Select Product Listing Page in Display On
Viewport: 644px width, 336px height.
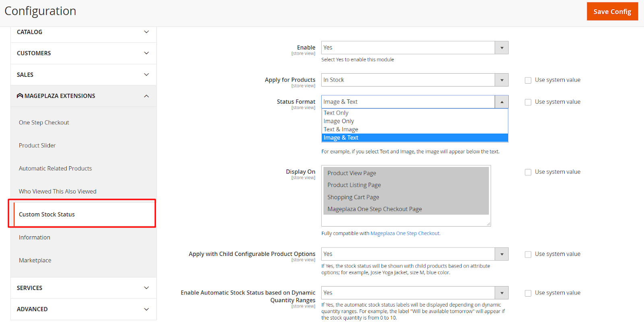point(354,185)
